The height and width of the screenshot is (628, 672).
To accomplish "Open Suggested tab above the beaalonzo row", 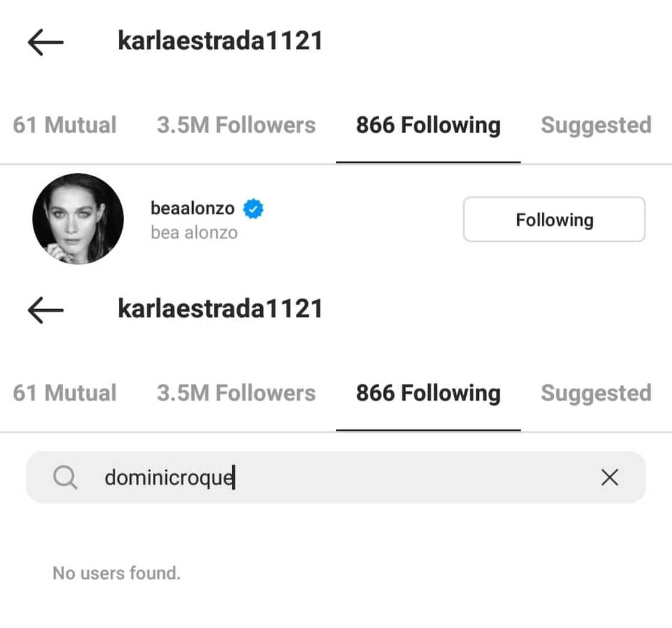I will pos(595,125).
